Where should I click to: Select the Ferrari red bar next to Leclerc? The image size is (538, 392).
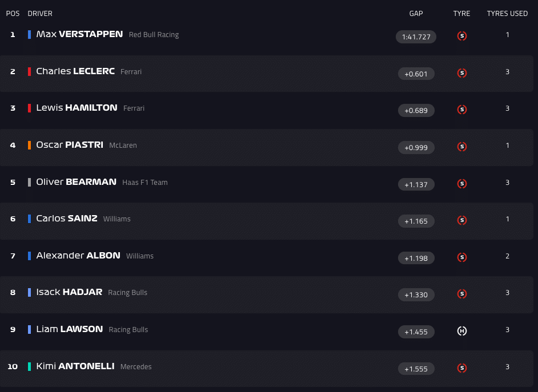tap(29, 71)
